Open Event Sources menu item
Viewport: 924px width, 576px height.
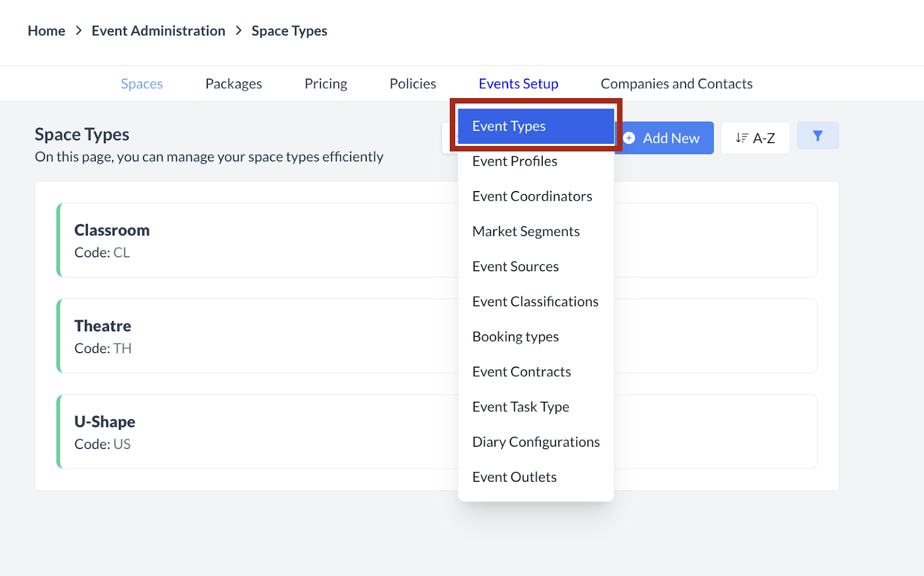tap(515, 267)
